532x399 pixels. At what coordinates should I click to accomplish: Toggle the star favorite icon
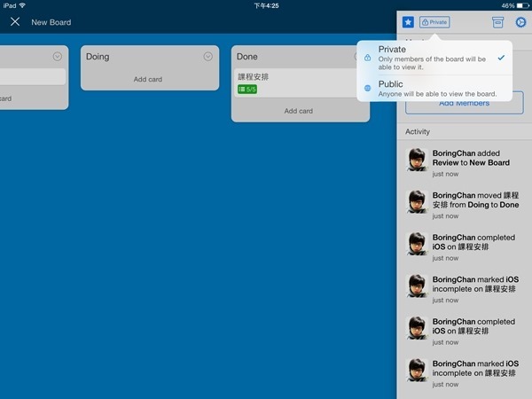click(x=408, y=22)
